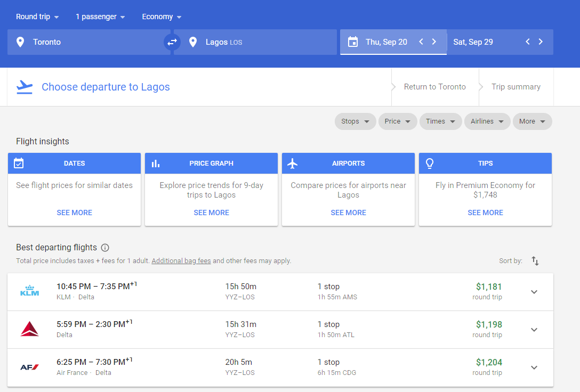Click the KLM airline logo

coord(30,291)
